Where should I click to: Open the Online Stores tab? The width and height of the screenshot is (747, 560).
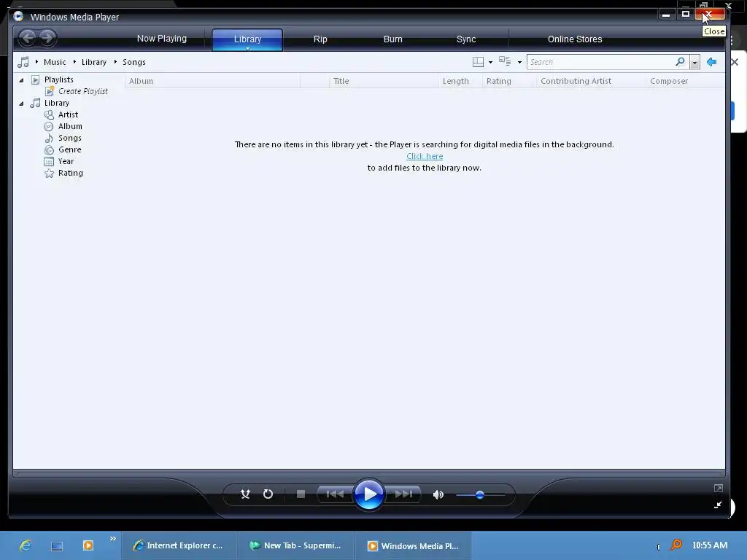(575, 39)
